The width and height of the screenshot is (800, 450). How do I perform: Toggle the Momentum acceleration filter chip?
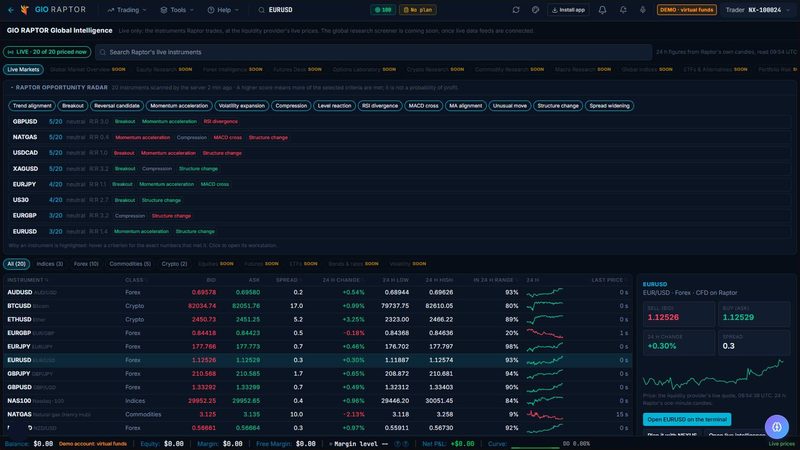pos(179,106)
